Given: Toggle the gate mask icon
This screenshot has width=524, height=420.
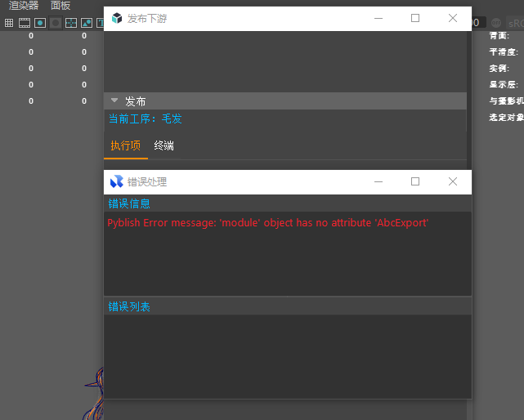Looking at the screenshot, I should coord(56,23).
